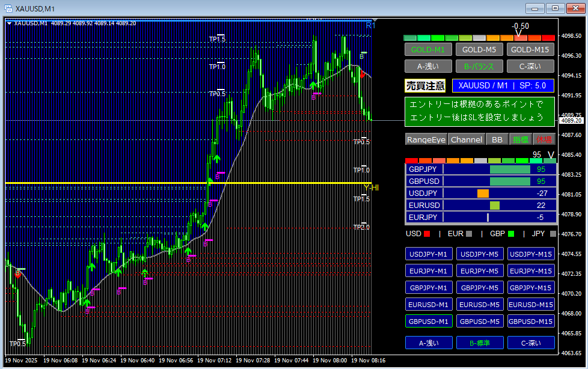
Task: Click the 売買注意 warning label
Action: click(425, 86)
